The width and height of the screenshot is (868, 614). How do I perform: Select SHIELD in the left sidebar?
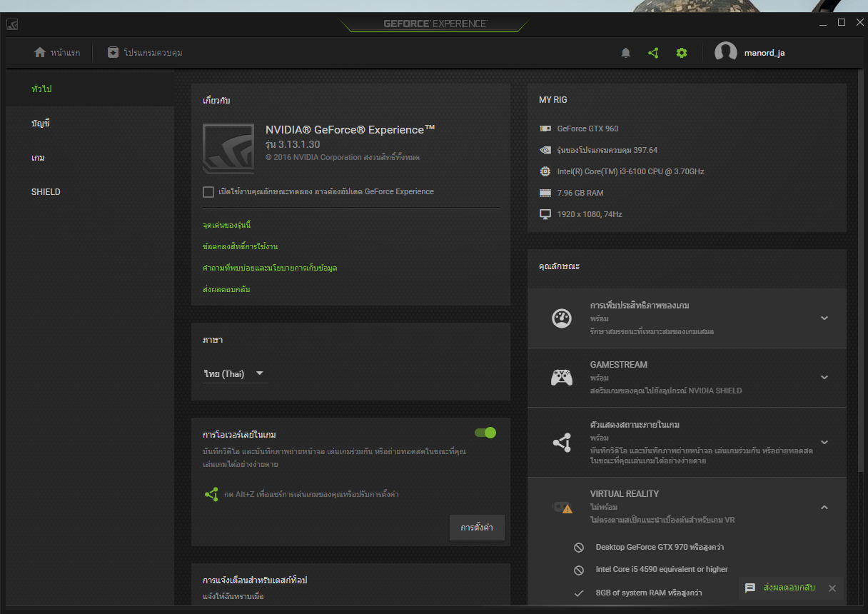coord(46,192)
